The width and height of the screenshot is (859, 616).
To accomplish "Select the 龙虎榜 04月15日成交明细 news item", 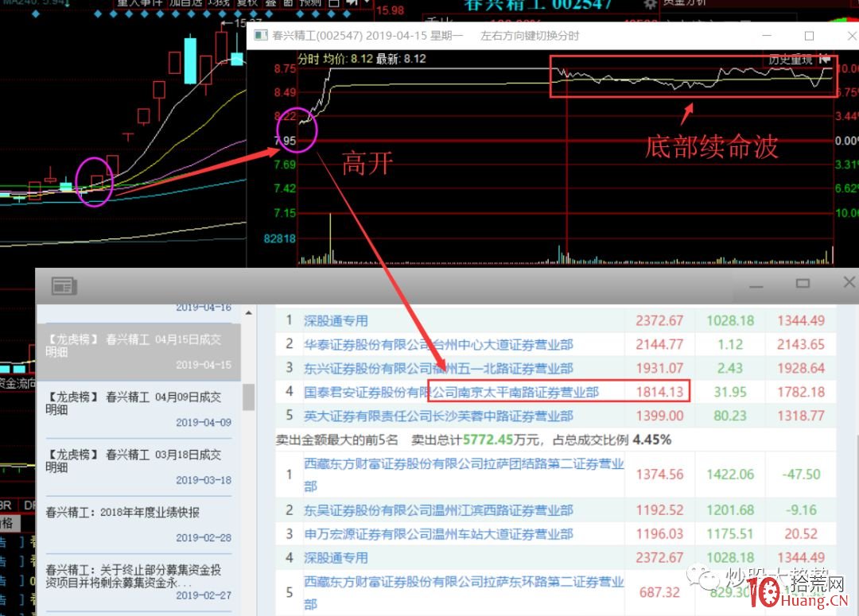I will pyautogui.click(x=138, y=352).
